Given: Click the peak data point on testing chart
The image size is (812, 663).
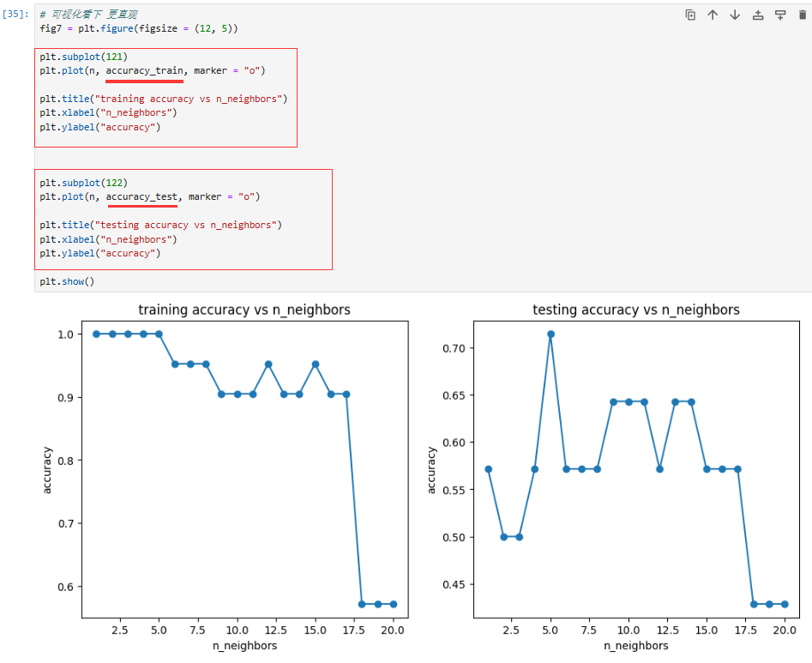Looking at the screenshot, I should click(x=550, y=335).
